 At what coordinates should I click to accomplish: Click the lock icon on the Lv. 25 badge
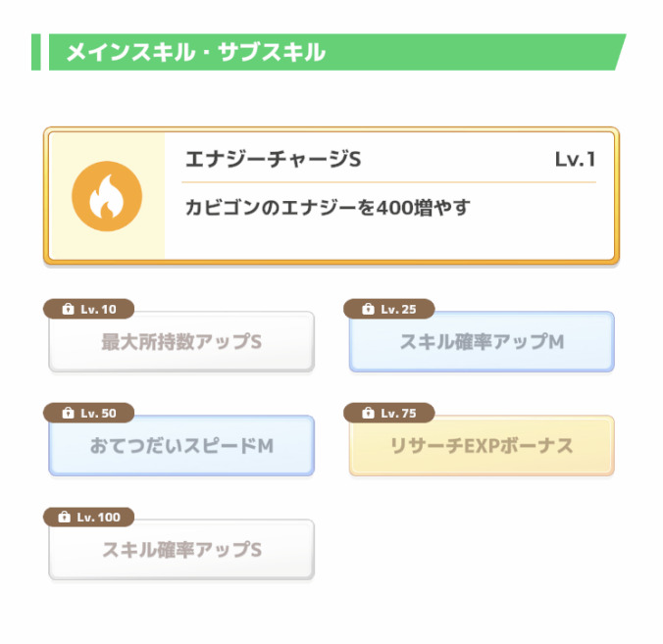pos(368,310)
